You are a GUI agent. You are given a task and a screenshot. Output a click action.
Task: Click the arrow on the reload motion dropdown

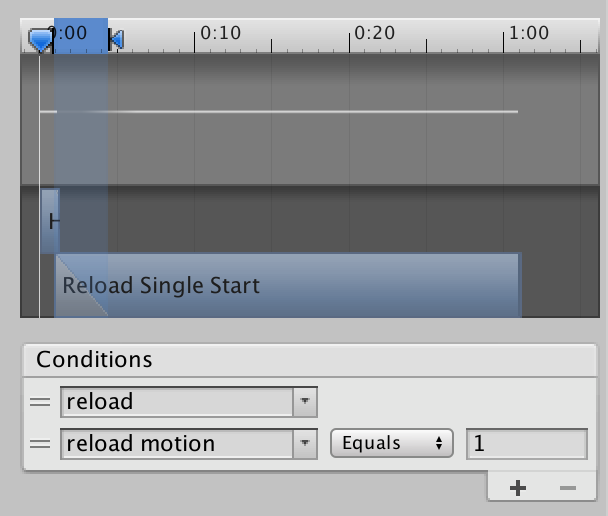(x=305, y=443)
